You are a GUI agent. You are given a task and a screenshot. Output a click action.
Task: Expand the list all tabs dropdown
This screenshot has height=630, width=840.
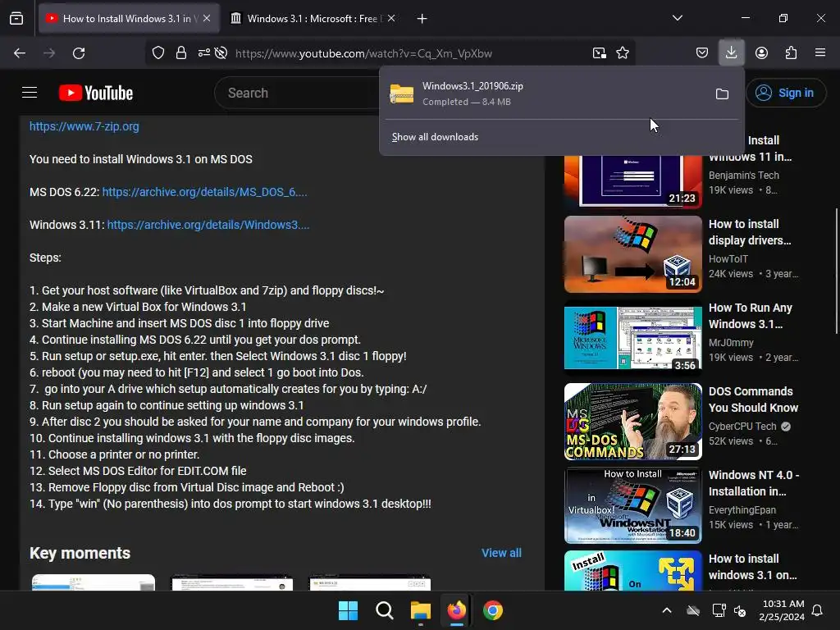(x=678, y=18)
